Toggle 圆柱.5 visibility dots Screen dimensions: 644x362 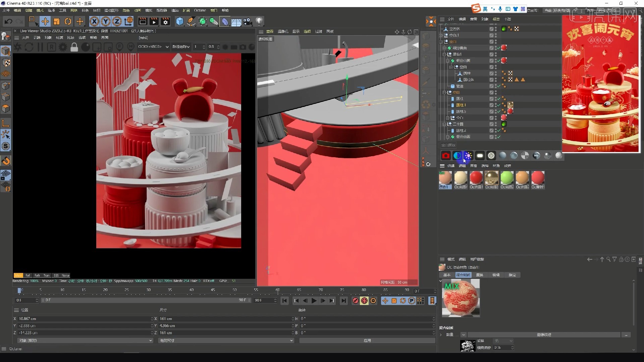pyautogui.click(x=496, y=112)
